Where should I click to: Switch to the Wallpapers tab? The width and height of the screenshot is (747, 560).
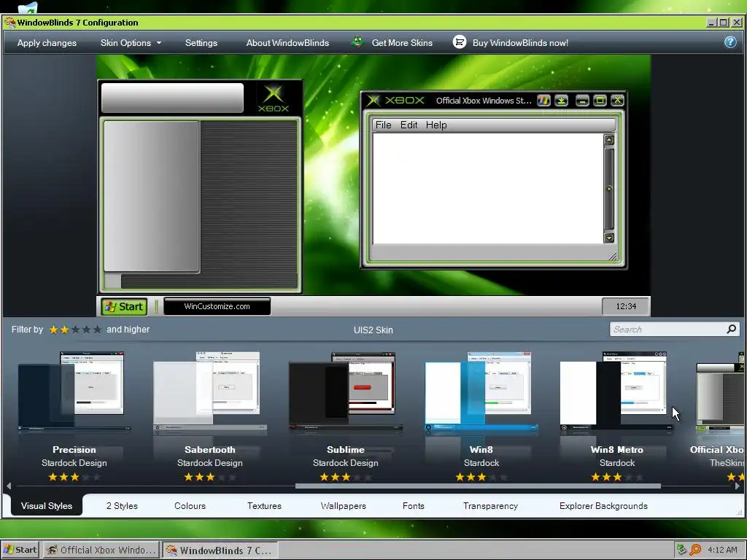tap(343, 506)
